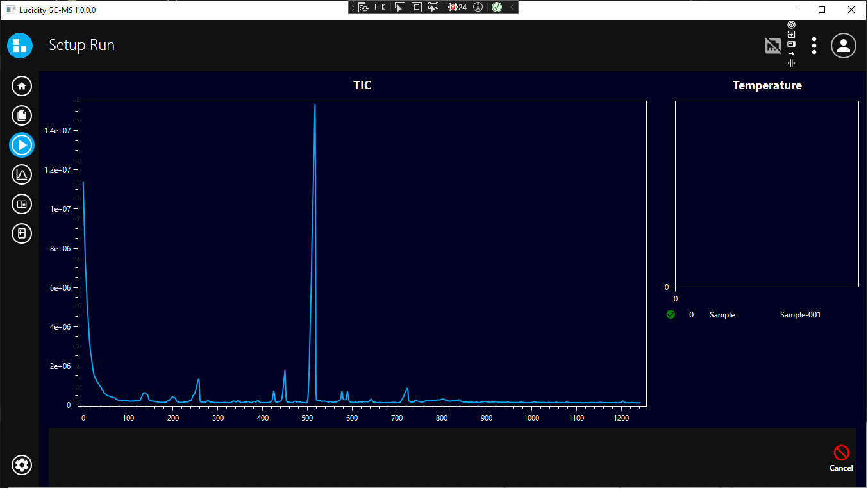Open the user account profile icon

point(844,46)
